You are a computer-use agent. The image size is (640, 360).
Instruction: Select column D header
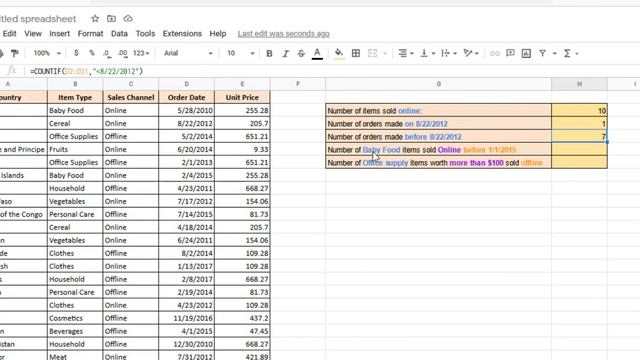pyautogui.click(x=187, y=84)
